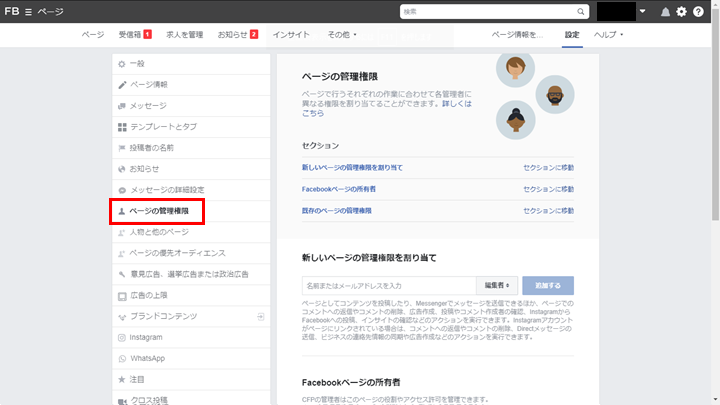Click セクションに移動 for Facebookページの所有者
The height and width of the screenshot is (405, 720).
(x=548, y=189)
